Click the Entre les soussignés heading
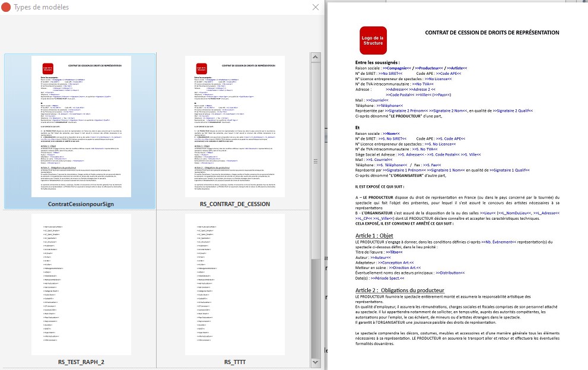 [x=377, y=62]
